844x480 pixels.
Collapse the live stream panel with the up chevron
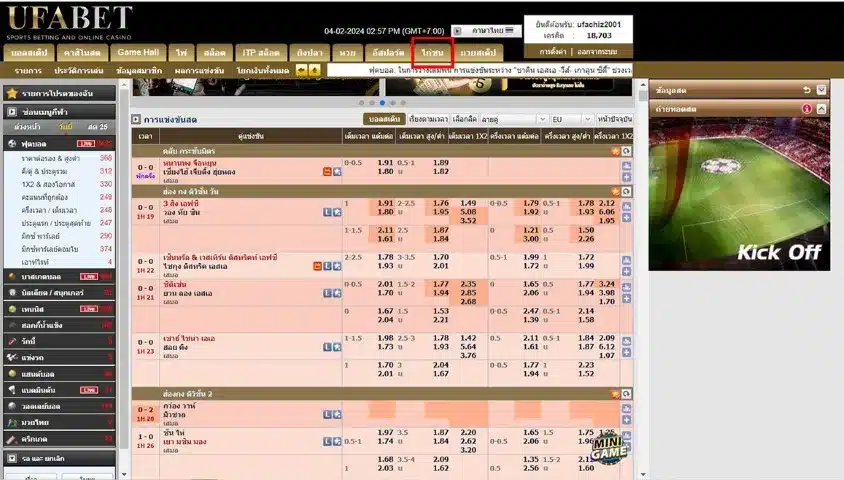click(x=821, y=109)
